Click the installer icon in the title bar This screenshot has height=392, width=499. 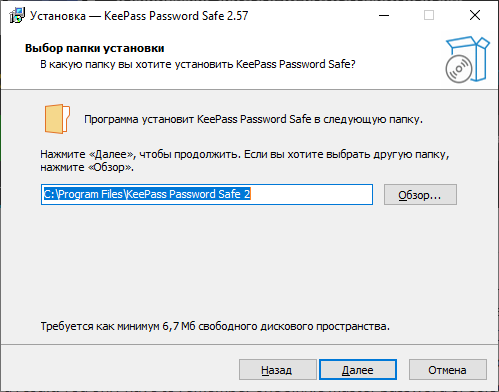[x=17, y=15]
